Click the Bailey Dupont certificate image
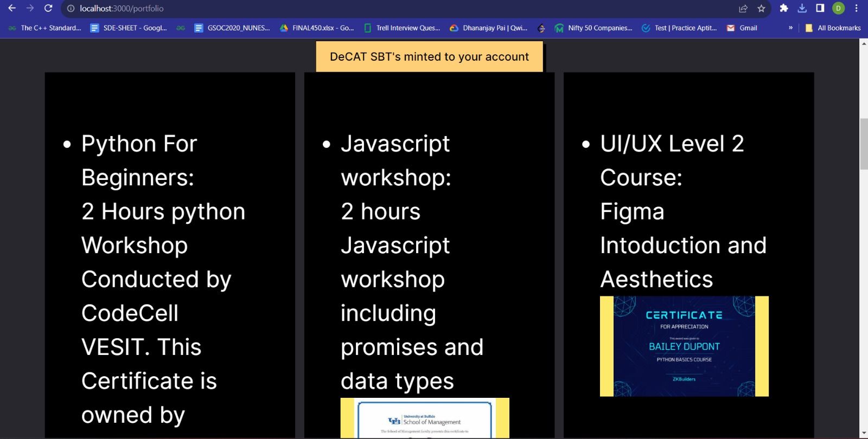This screenshot has height=439, width=868. click(684, 346)
